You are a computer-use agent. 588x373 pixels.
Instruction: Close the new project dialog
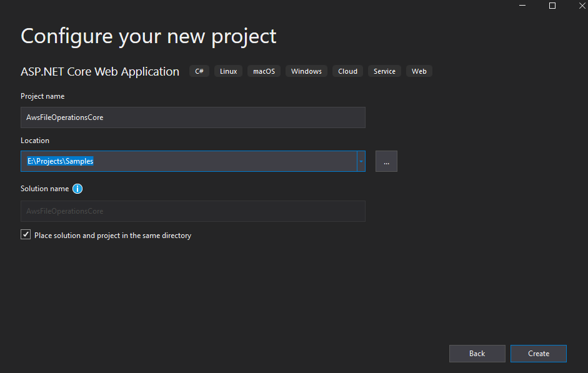[x=582, y=6]
